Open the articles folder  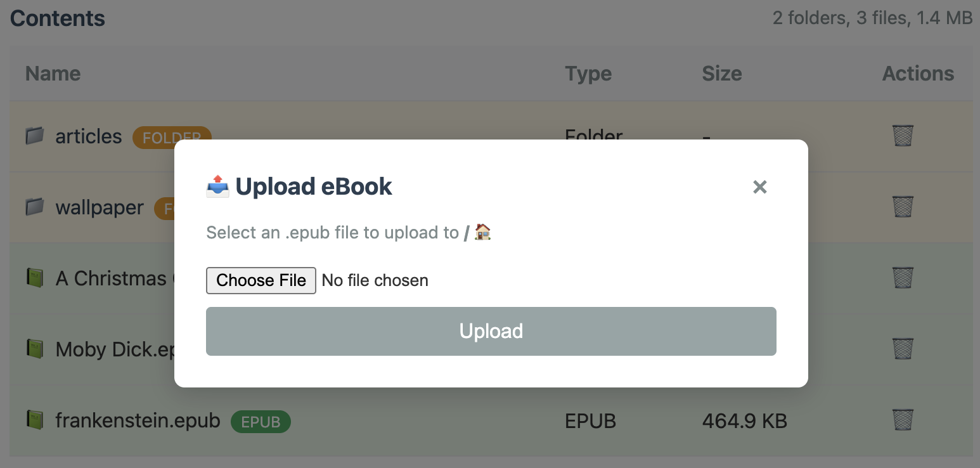pos(89,136)
